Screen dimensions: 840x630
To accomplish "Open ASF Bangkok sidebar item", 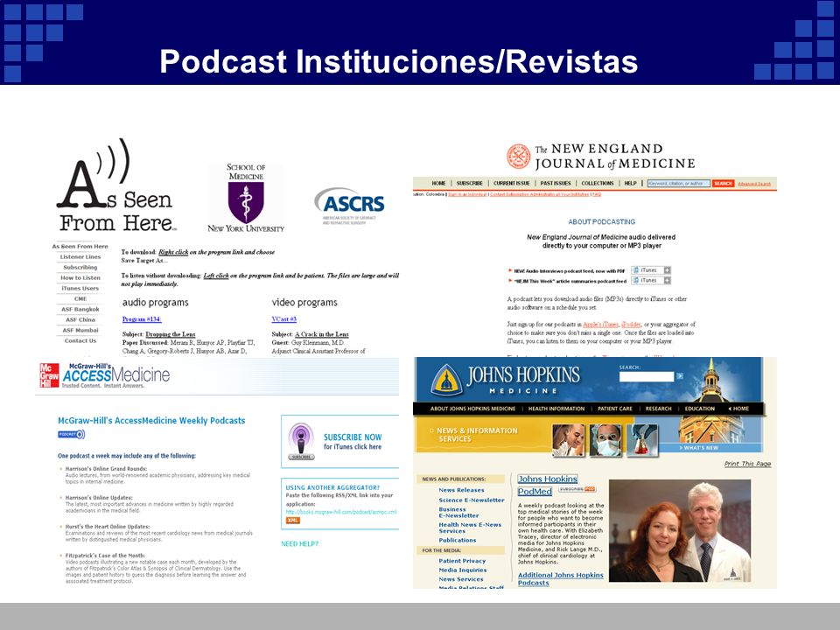I will [x=80, y=310].
